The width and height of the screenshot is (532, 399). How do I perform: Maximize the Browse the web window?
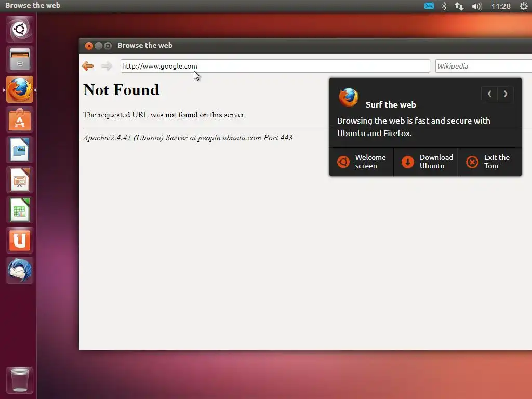(108, 46)
